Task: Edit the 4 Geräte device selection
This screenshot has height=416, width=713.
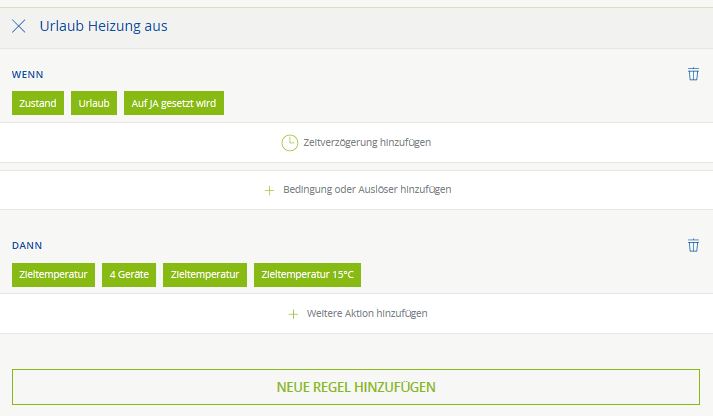Action: point(129,275)
